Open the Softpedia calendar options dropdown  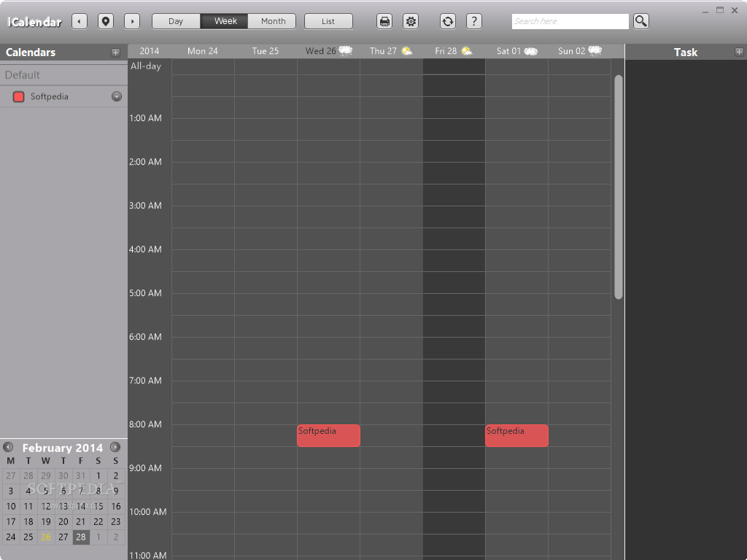point(115,96)
